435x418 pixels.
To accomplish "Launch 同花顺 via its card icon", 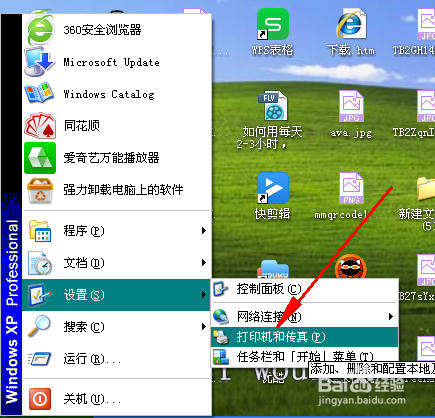I will (40, 125).
